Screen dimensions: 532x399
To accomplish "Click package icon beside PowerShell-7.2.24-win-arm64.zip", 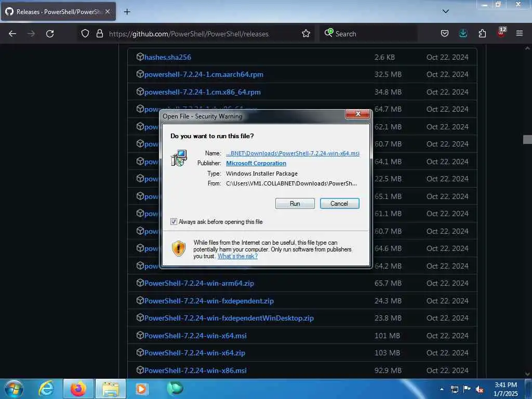I will click(x=140, y=283).
